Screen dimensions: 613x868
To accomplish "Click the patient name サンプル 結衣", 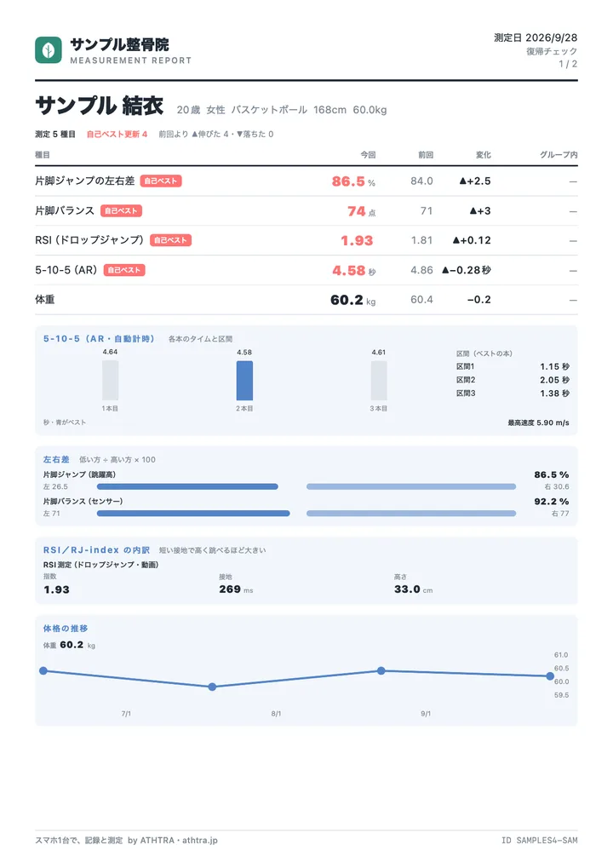I will pos(100,105).
